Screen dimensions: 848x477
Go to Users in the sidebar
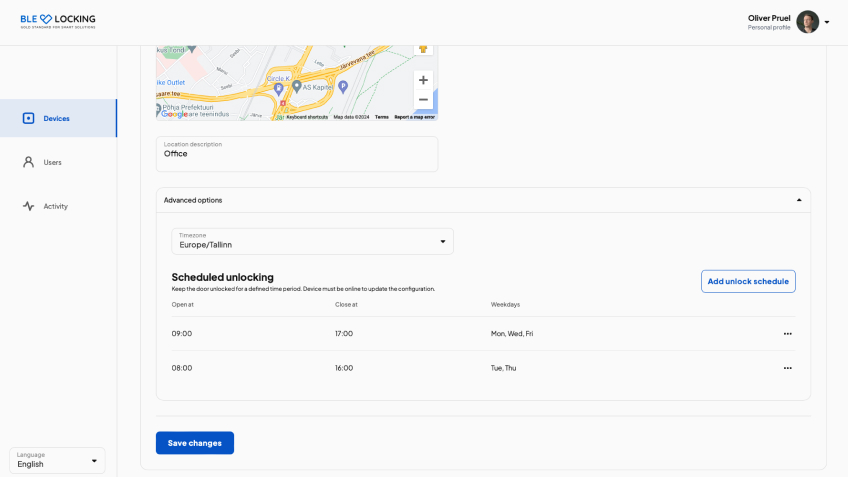[x=52, y=162]
